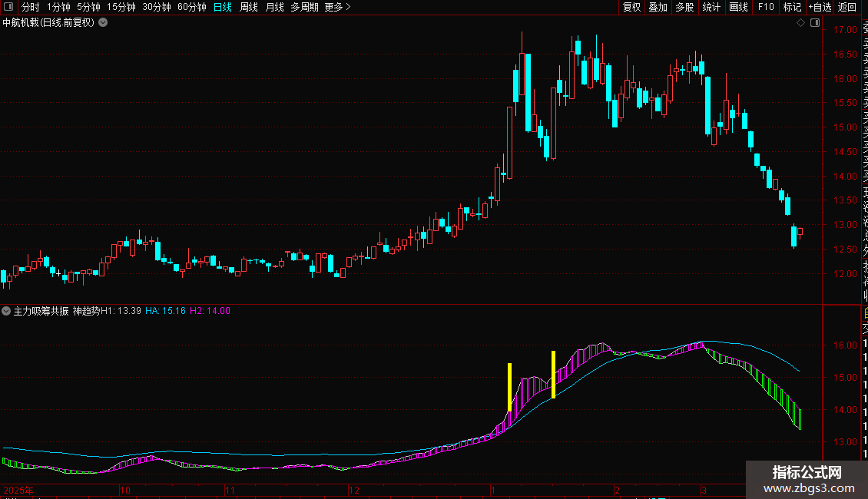Click the 中航机载(日线.前复权) chart title
868x499 pixels.
48,23
